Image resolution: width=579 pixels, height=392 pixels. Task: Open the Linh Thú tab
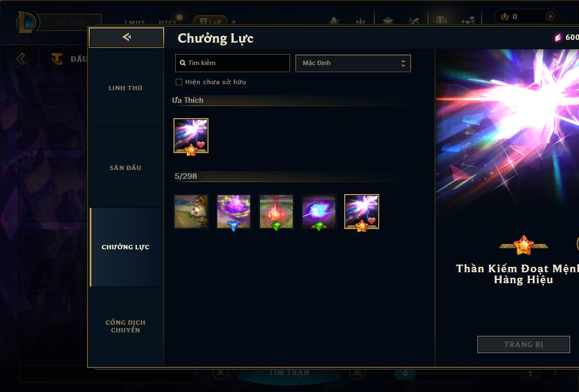coord(125,88)
